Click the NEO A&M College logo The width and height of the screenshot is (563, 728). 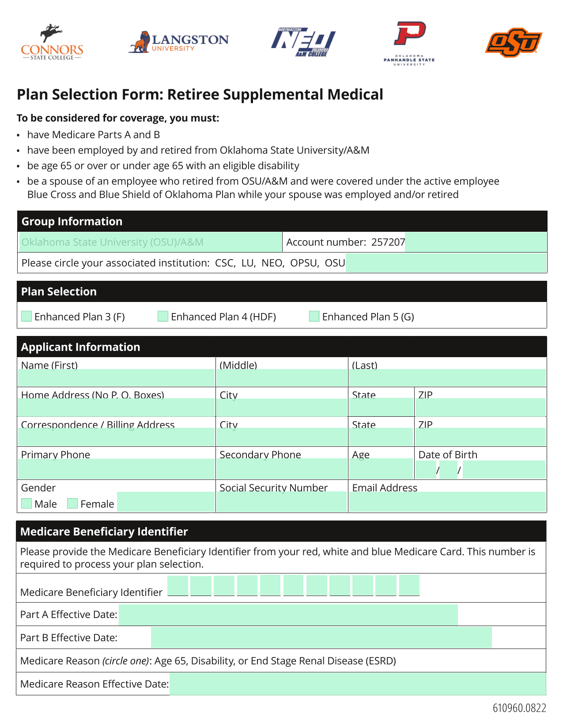point(303,42)
